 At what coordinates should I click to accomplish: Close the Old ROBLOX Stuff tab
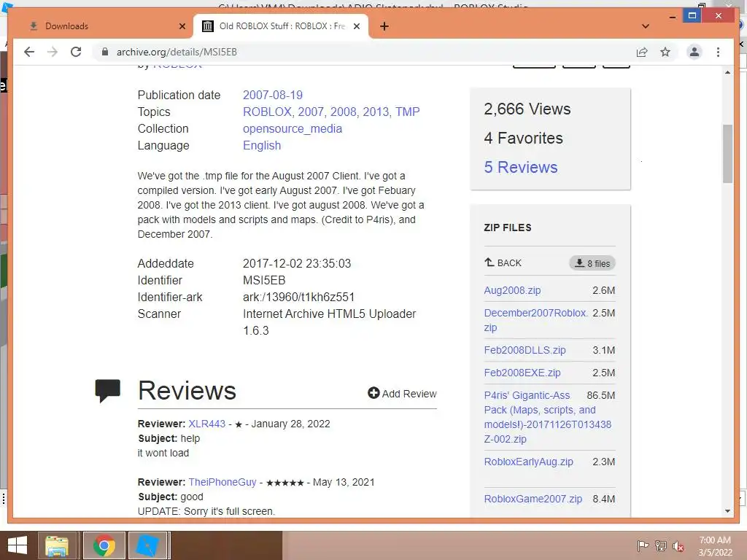click(x=356, y=26)
